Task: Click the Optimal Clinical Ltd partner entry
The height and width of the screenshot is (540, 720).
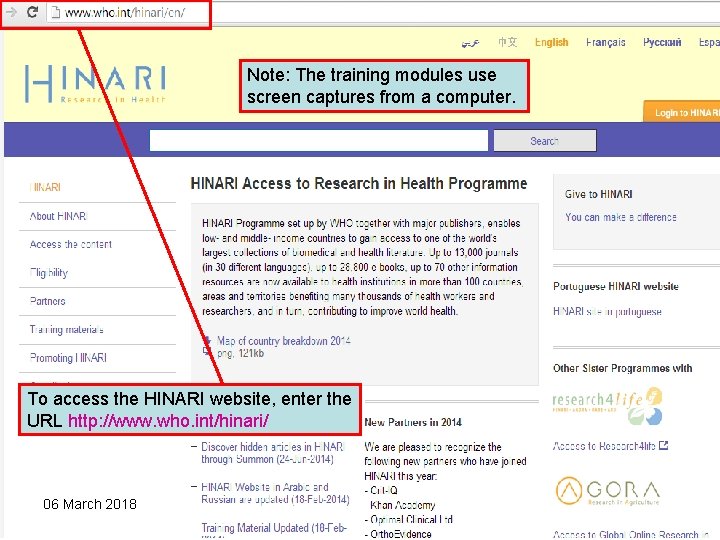Action: coord(409,519)
